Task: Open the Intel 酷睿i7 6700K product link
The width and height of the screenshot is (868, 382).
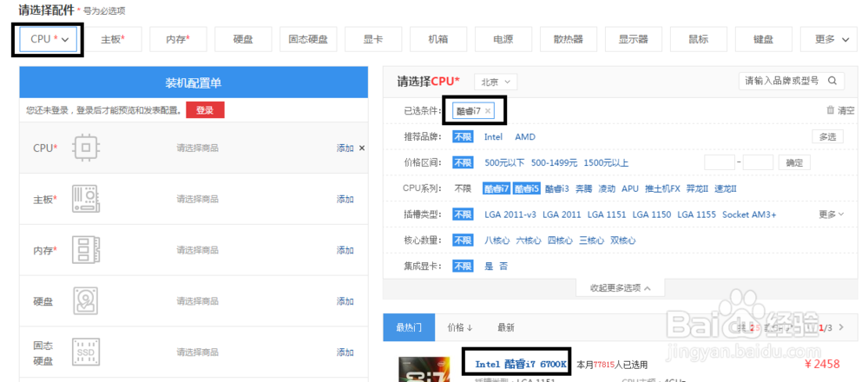Action: point(520,365)
